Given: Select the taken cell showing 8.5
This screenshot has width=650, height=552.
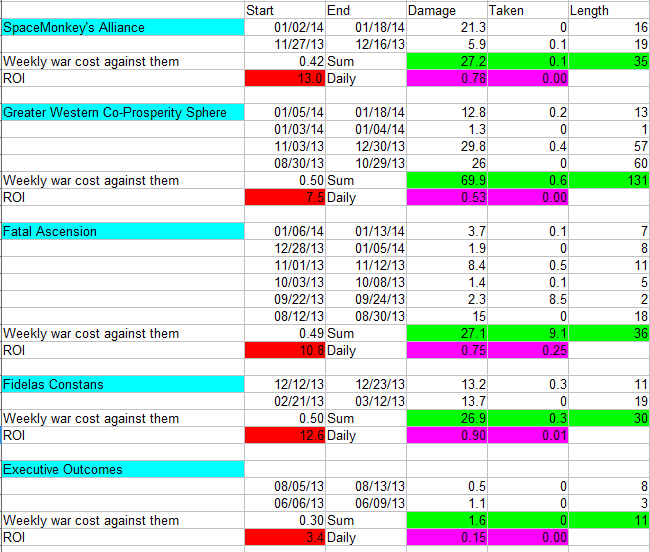Looking at the screenshot, I should (x=528, y=299).
